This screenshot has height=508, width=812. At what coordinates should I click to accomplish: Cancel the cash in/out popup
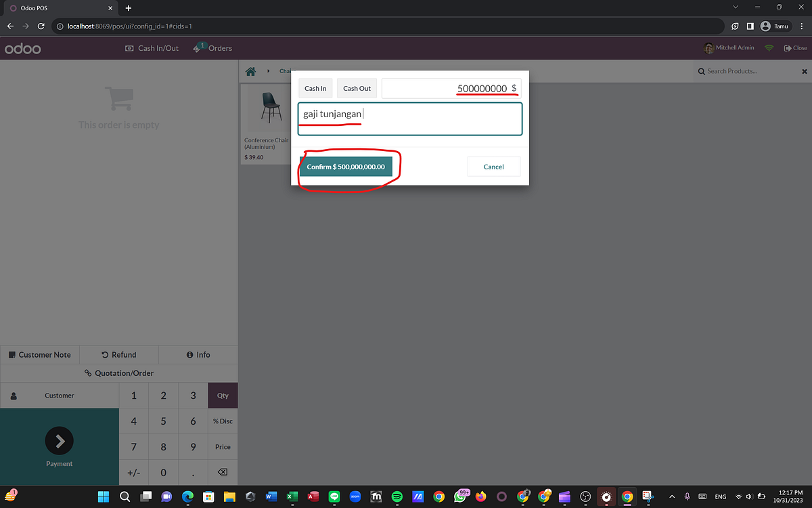[x=493, y=166]
